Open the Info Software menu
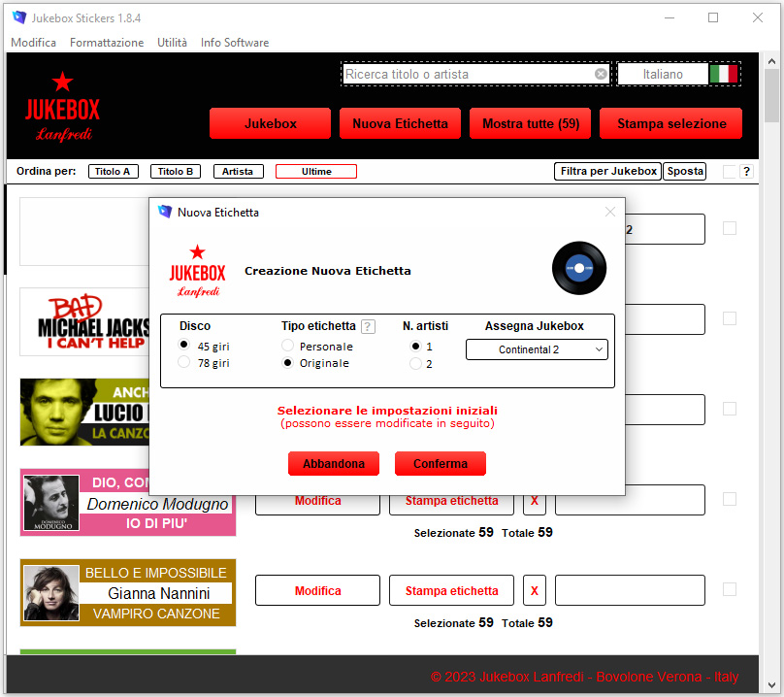Image resolution: width=784 pixels, height=697 pixels. click(x=235, y=43)
